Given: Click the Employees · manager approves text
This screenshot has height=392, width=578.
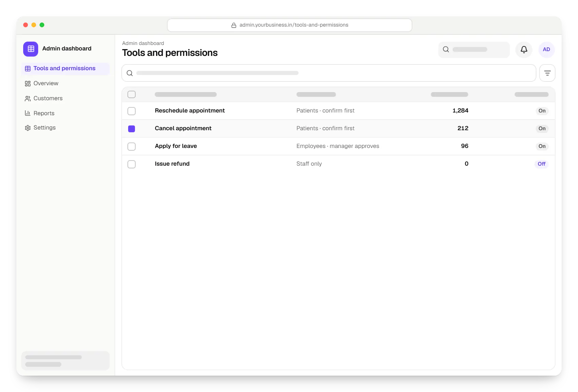Looking at the screenshot, I should [338, 146].
